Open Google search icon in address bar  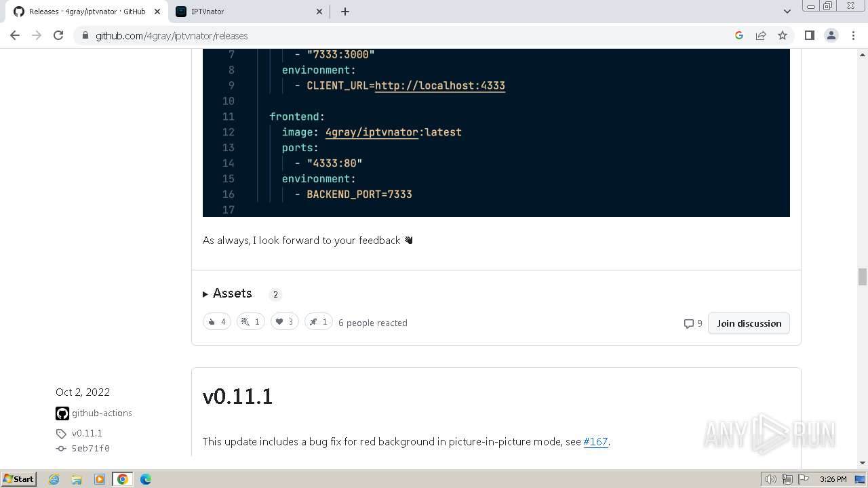click(739, 35)
